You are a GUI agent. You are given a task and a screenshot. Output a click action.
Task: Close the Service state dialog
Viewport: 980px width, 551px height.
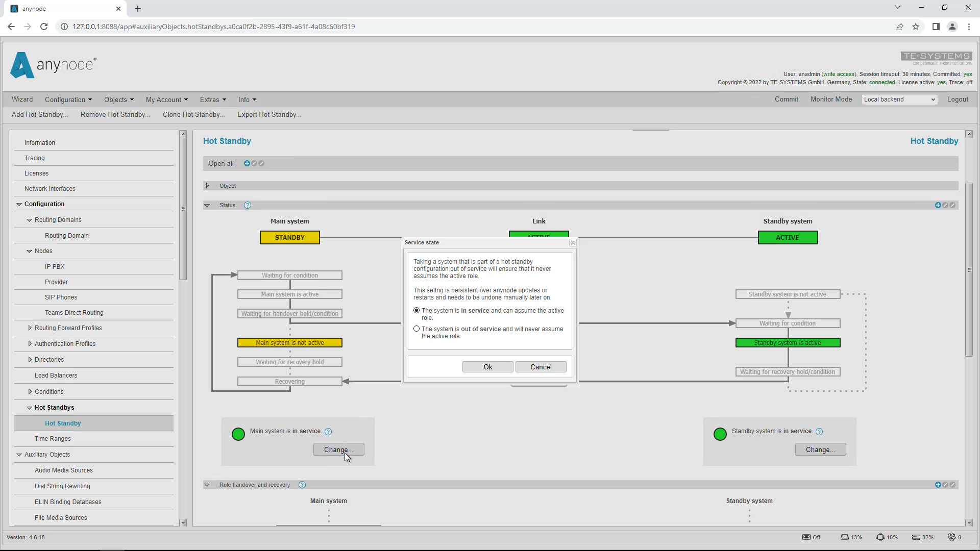(x=573, y=243)
